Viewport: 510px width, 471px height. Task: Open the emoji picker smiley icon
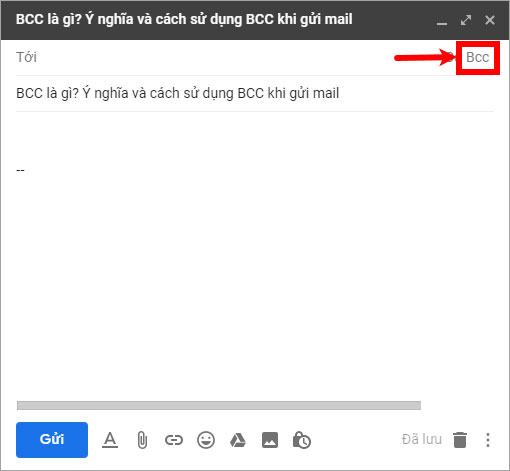[x=206, y=440]
